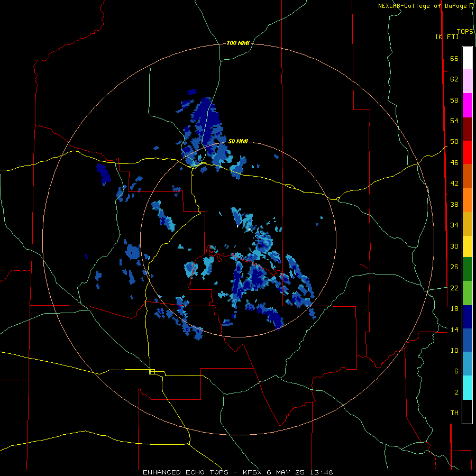The height and width of the screenshot is (476, 476).
Task: Select the dark red (maroon) legend swatch
Action: coord(467,129)
